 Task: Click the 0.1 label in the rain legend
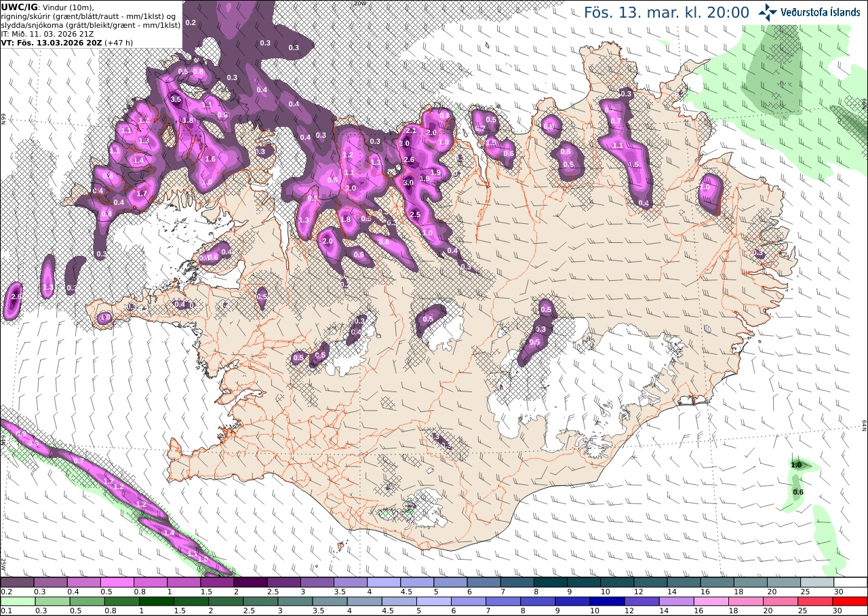[5, 611]
